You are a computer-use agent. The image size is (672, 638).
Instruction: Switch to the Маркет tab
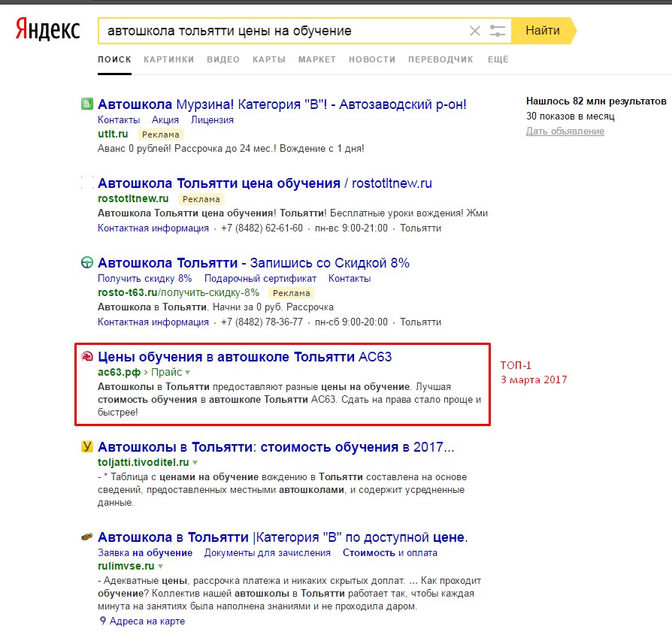[x=317, y=59]
